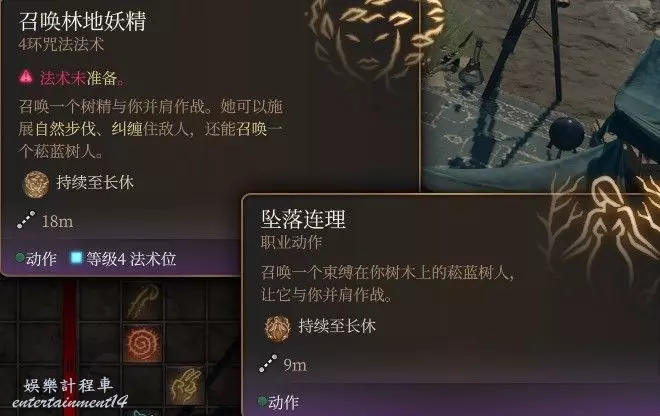
Task: Click the 召唤林地妖精 spell title
Action: pyautogui.click(x=82, y=21)
